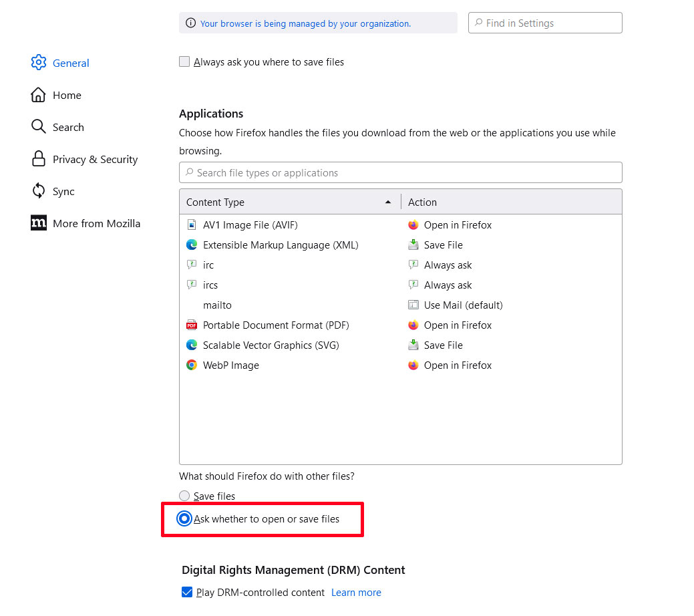Click the Home house icon in sidebar
Viewport: 694px width, 616px height.
(39, 95)
